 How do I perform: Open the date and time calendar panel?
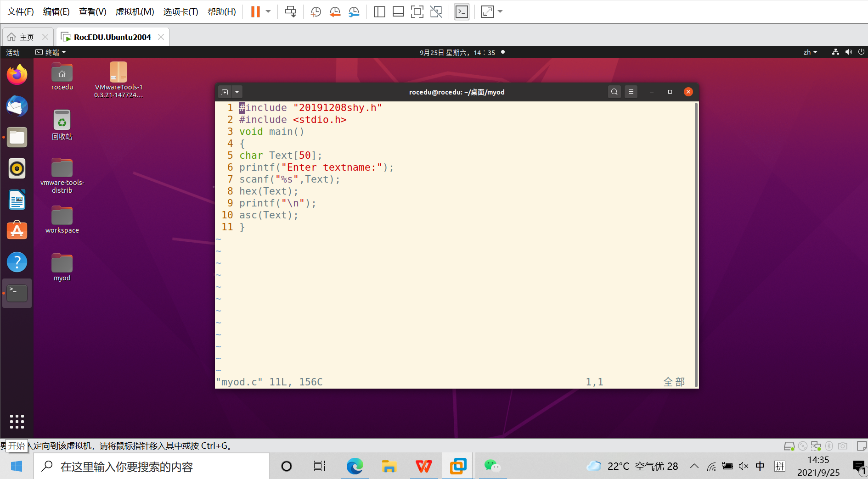click(457, 52)
